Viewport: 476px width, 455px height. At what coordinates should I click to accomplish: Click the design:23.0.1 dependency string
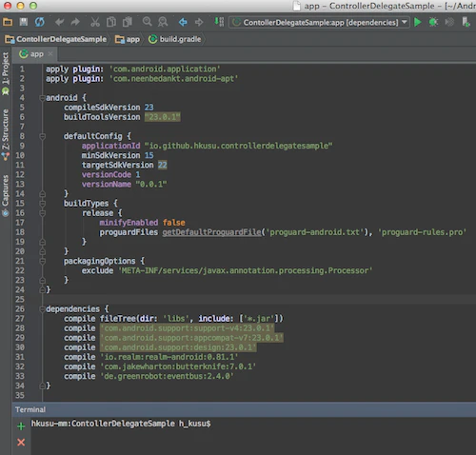pos(178,347)
